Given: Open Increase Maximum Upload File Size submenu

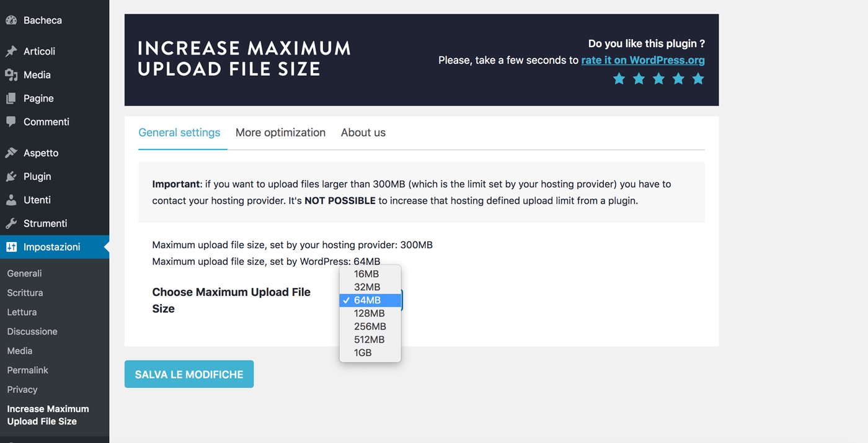Looking at the screenshot, I should point(48,415).
